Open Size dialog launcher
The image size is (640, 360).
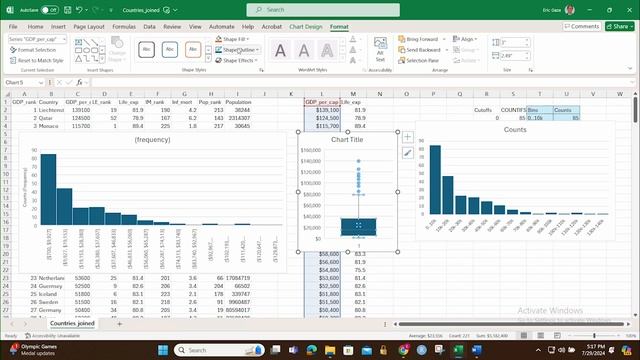point(531,70)
